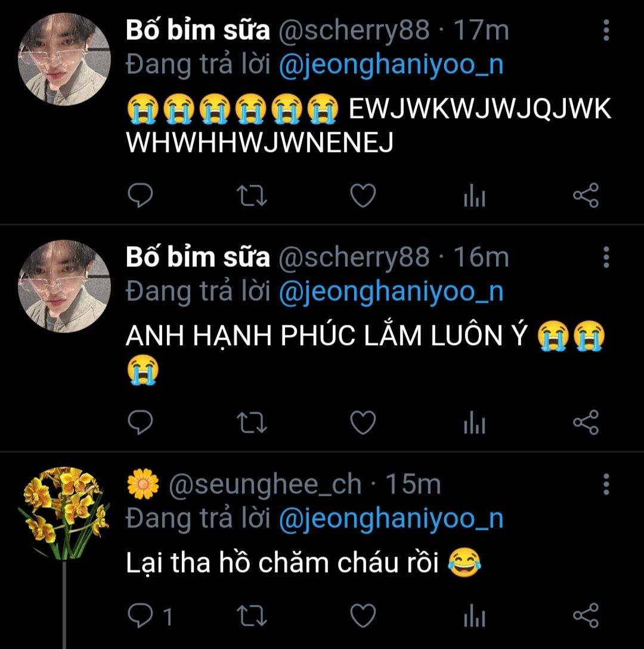Viewport: 644px width, 649px height.
Task: View analytics for the EWJWKWJWJQJWK tweet
Action: 475,197
